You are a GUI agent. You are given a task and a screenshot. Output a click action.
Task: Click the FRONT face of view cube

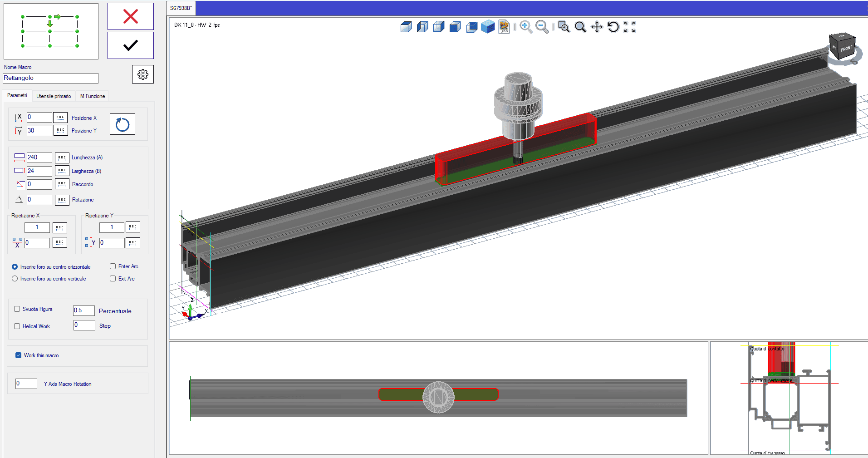pos(846,49)
